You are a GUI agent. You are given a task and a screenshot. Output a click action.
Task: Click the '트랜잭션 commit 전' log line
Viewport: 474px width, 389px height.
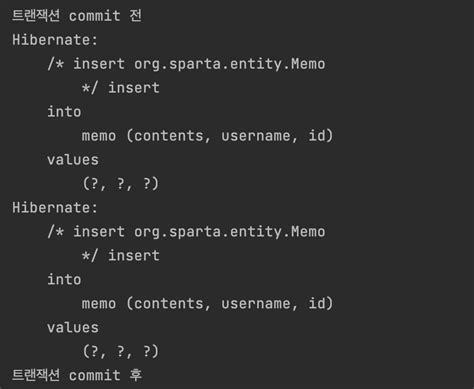[77, 16]
